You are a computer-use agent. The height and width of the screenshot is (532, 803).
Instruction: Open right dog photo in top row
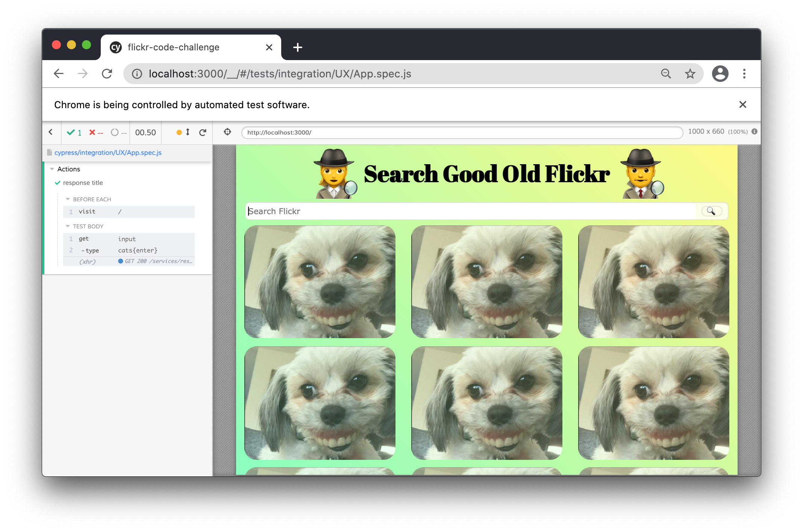tap(654, 282)
